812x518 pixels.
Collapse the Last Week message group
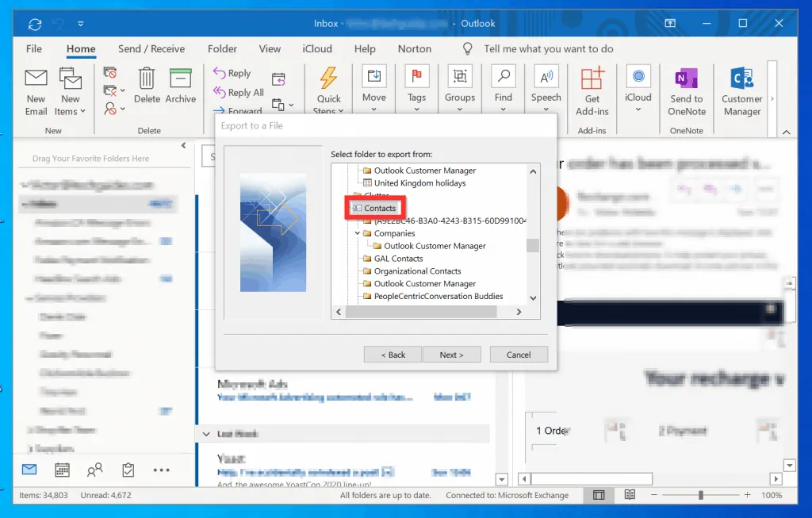pyautogui.click(x=206, y=434)
